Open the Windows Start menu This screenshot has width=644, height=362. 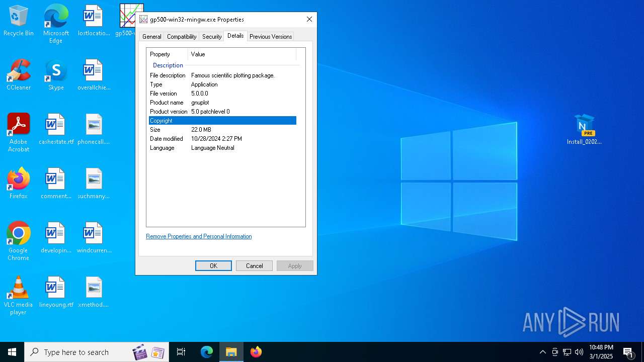[12, 352]
